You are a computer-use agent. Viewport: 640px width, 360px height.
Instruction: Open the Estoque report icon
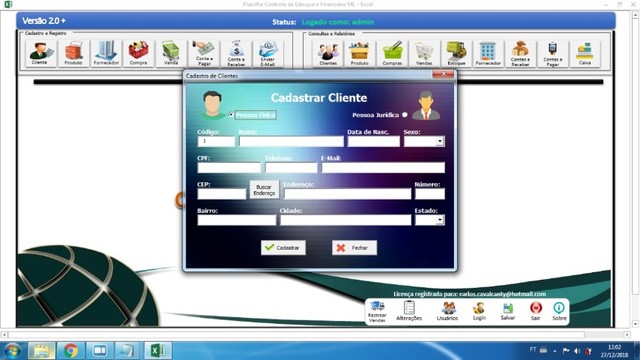pyautogui.click(x=456, y=53)
